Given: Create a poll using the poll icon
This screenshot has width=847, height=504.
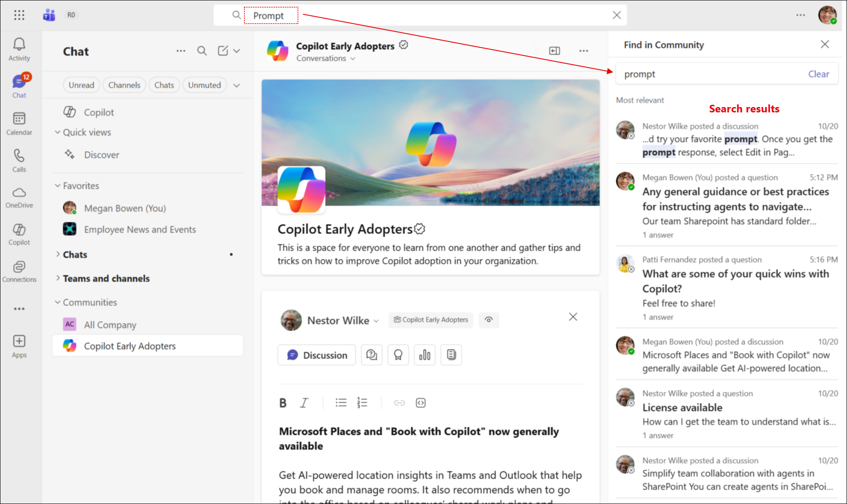Looking at the screenshot, I should pos(425,355).
